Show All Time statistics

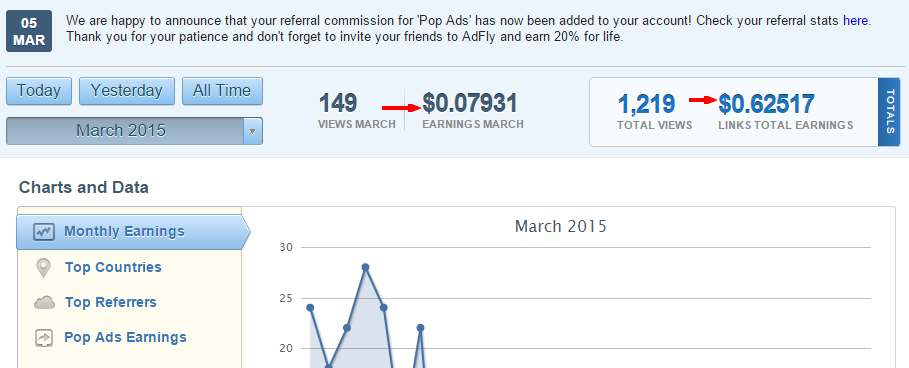click(x=222, y=91)
